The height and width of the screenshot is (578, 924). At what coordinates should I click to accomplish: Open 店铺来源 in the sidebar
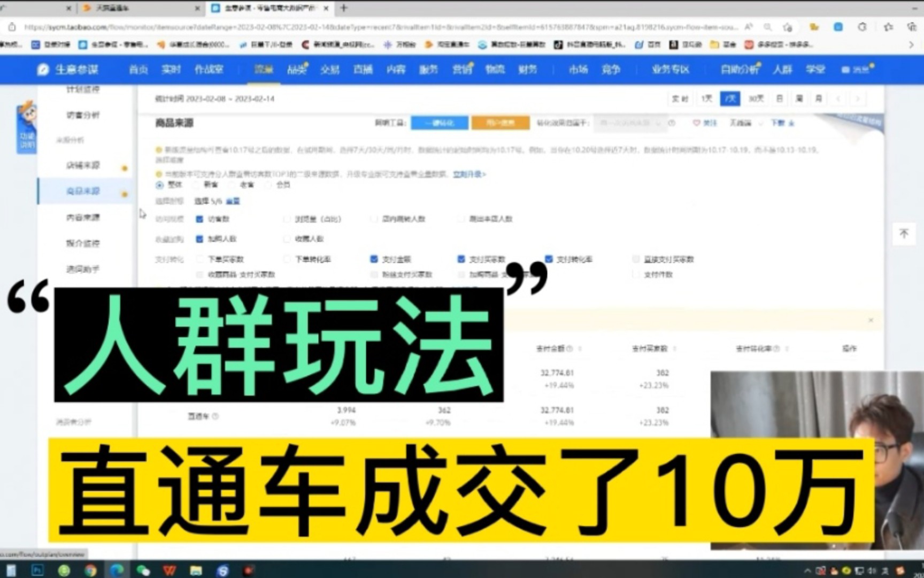tap(83, 165)
